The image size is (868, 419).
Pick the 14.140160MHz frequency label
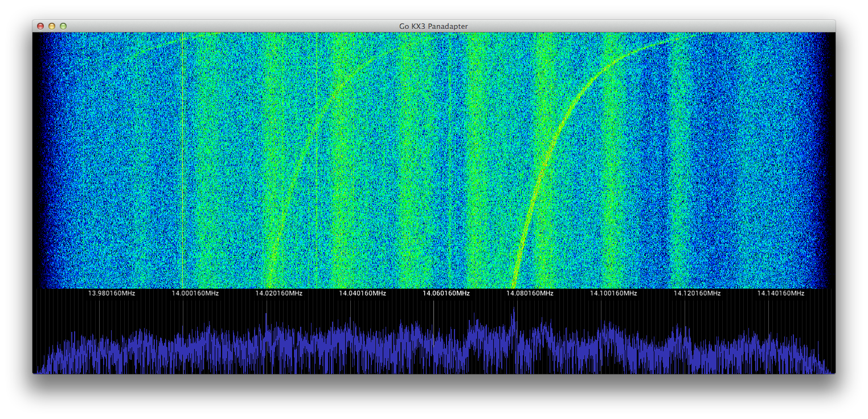point(781,293)
